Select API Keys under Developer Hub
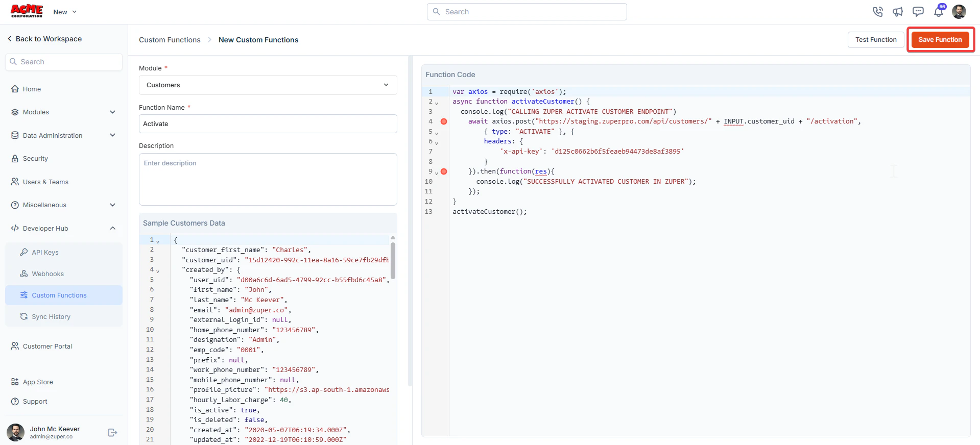The height and width of the screenshot is (445, 980). [64, 252]
